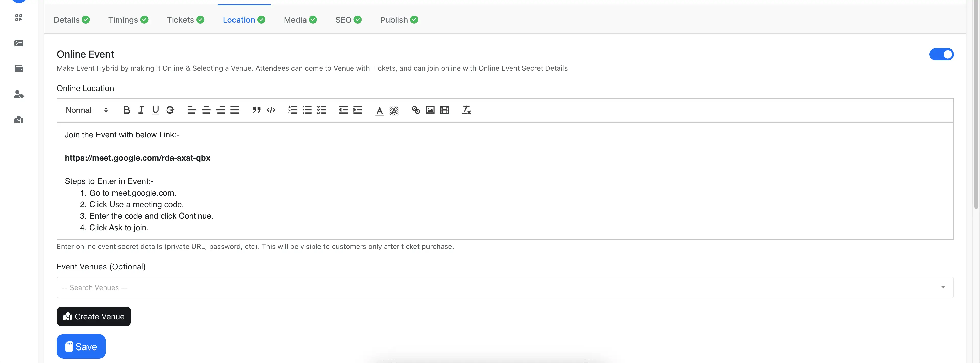
Task: Clear text formatting in the editor
Action: (x=467, y=110)
